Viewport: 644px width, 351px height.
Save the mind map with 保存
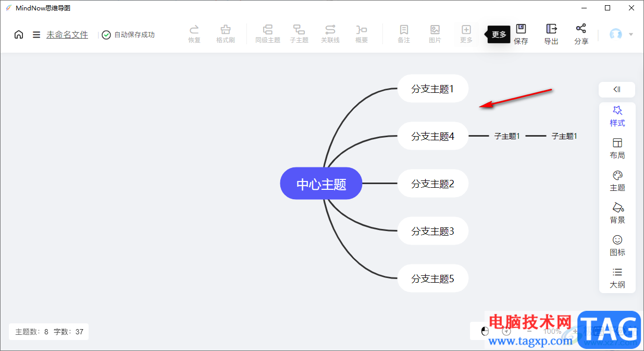pos(521,34)
